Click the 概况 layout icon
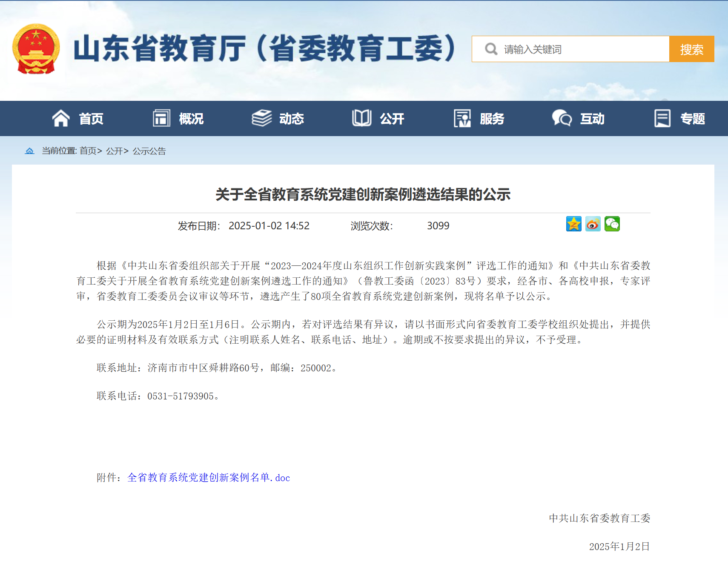 pyautogui.click(x=161, y=118)
